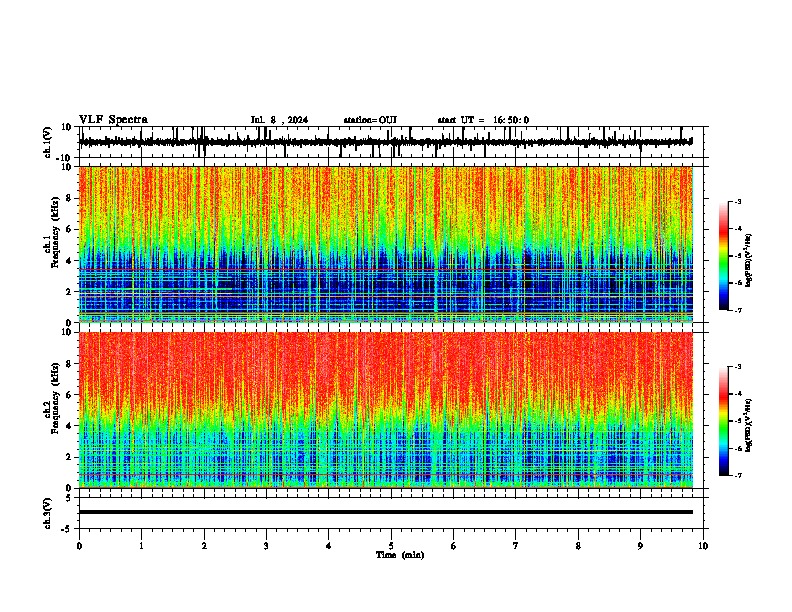792x612 pixels.
Task: Click inside the ch.2 spectrogram panel
Action: coord(386,410)
